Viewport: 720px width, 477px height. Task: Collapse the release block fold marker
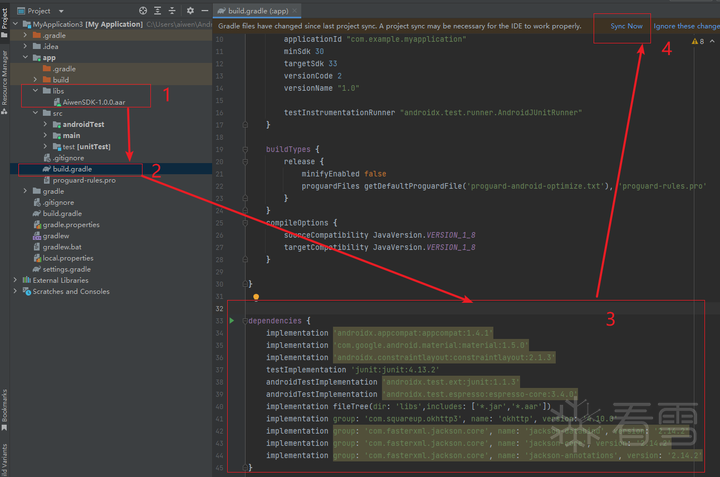point(245,162)
